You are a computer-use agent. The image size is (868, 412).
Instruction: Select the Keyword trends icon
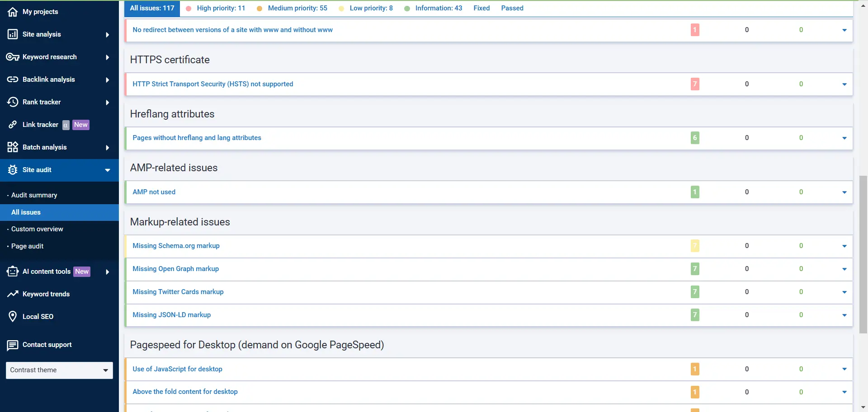pos(12,294)
